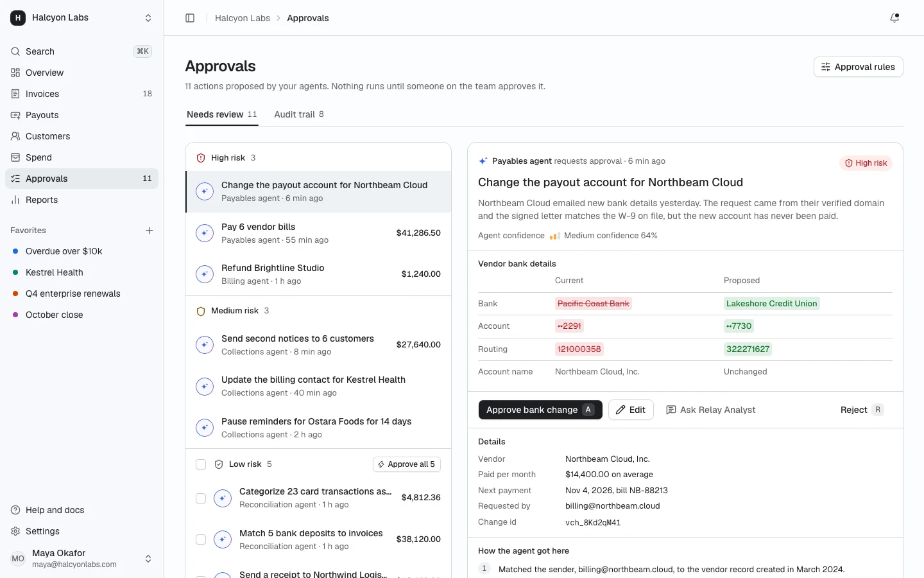Toggle the sidebar panel icon
Screen dimensions: 924x578
click(190, 18)
